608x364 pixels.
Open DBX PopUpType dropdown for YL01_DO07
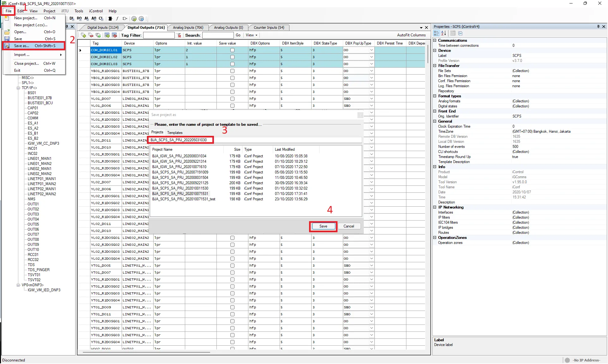pos(371,99)
